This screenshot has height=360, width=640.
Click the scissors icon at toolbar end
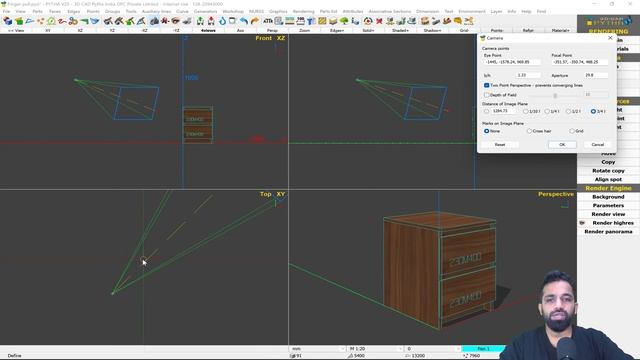[469, 21]
